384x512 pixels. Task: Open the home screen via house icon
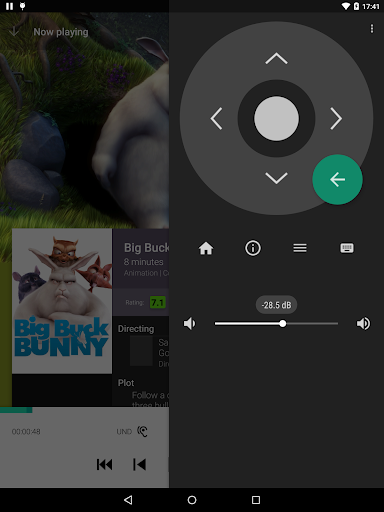(206, 248)
